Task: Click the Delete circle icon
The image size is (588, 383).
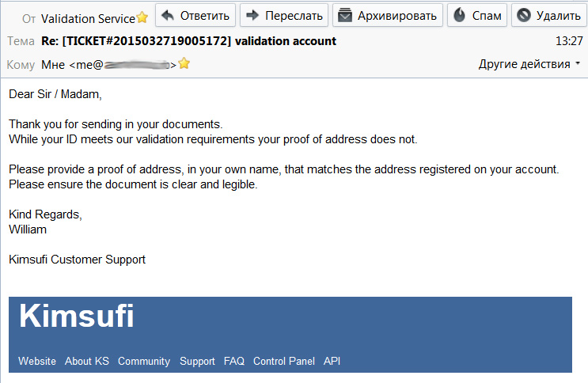Action: [x=523, y=15]
